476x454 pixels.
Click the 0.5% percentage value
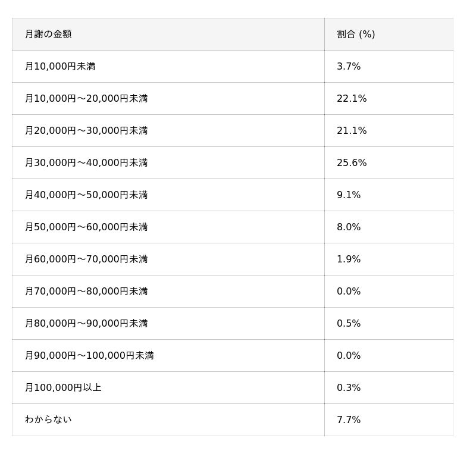point(349,323)
